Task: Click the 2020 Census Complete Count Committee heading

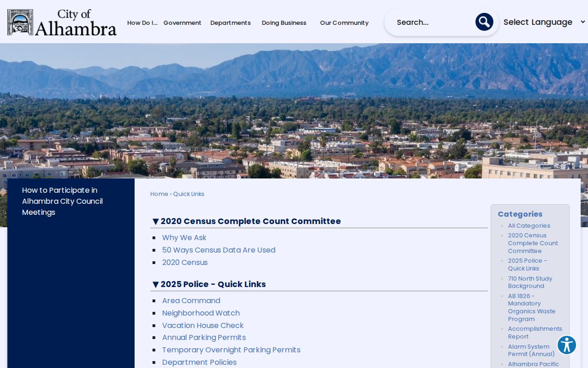Action: coord(250,221)
